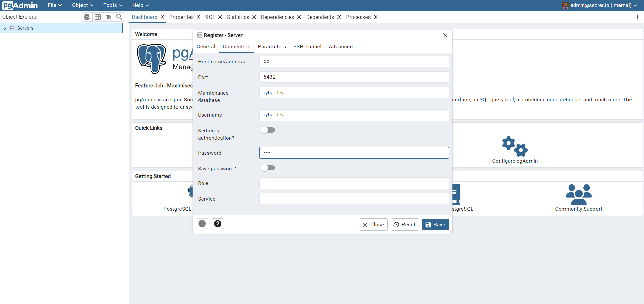This screenshot has height=304, width=644.
Task: Open the Dependencies panel tab
Action: pos(277,17)
